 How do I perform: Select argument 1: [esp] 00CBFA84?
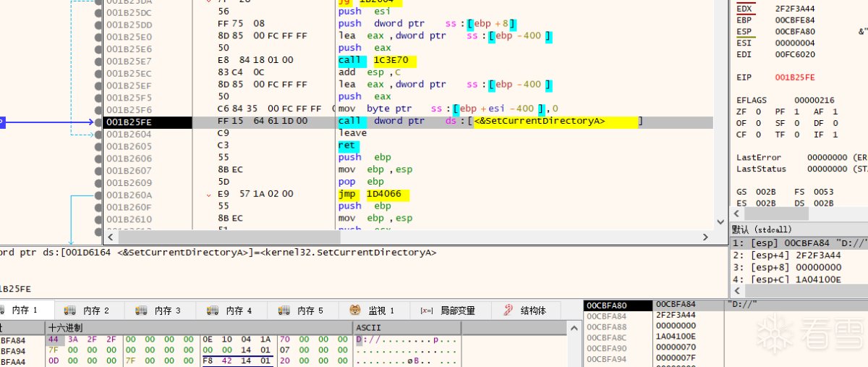799,243
